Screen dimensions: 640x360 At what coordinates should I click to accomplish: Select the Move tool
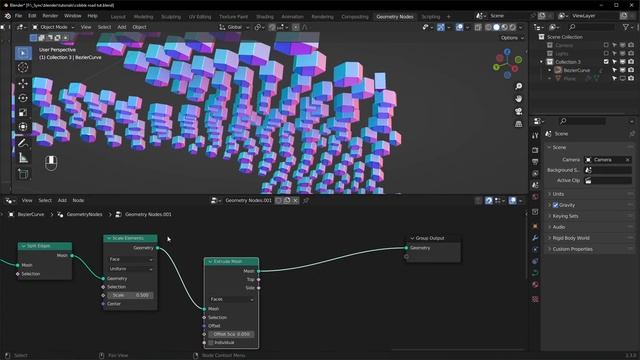(23, 84)
